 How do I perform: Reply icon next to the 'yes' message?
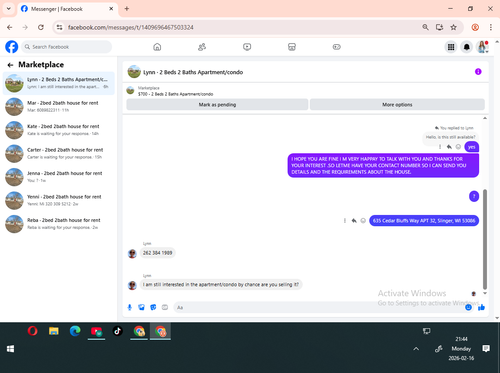[x=449, y=147]
